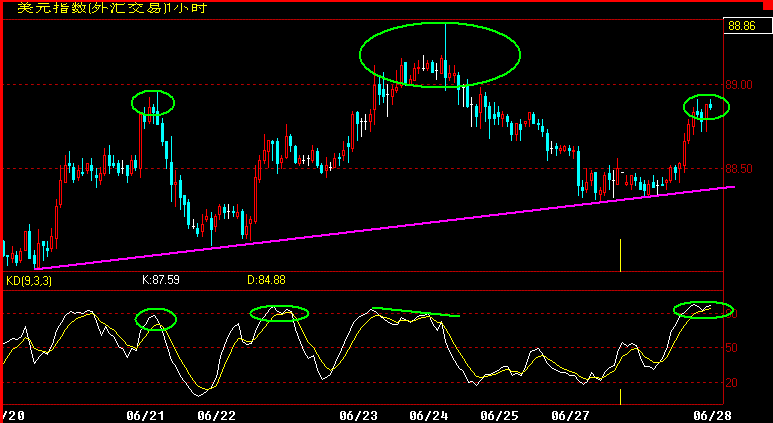Select the 06/23 date label
Image resolution: width=773 pixels, height=423 pixels.
357,416
